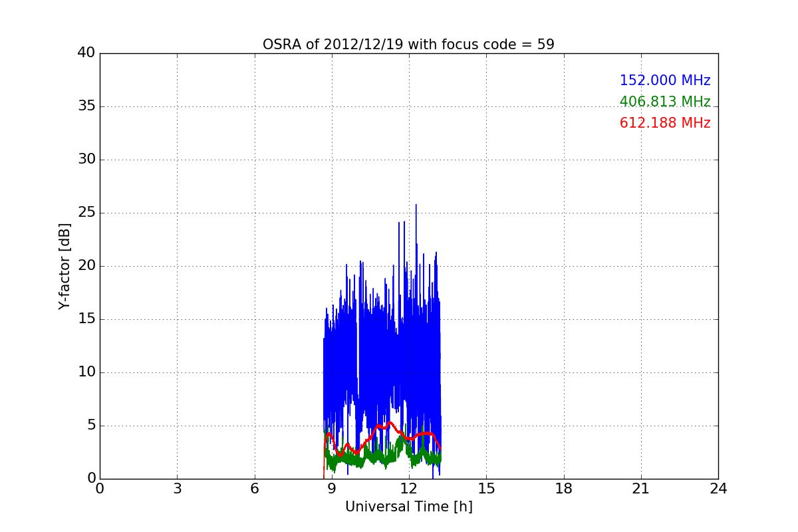Image resolution: width=798 pixels, height=532 pixels.
Task: Click the Y-factor [dB] axis label
Action: tap(64, 266)
